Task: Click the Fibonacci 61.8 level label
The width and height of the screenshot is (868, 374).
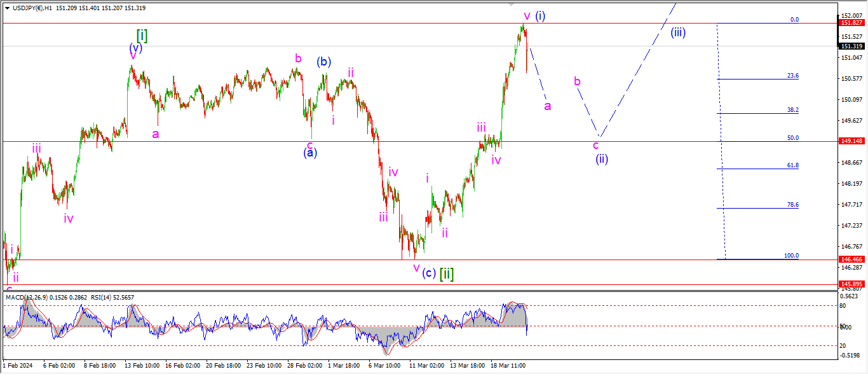Action: pyautogui.click(x=792, y=165)
